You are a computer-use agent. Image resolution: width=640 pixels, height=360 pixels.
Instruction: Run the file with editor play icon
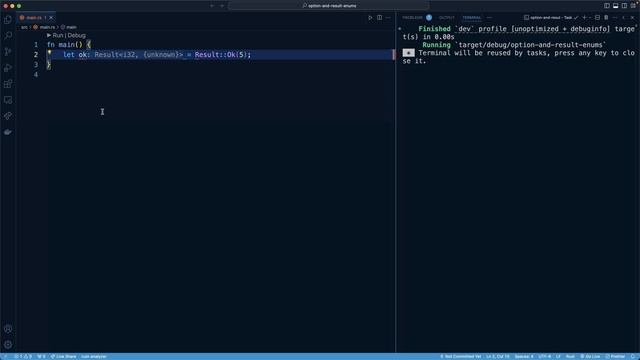tap(370, 18)
